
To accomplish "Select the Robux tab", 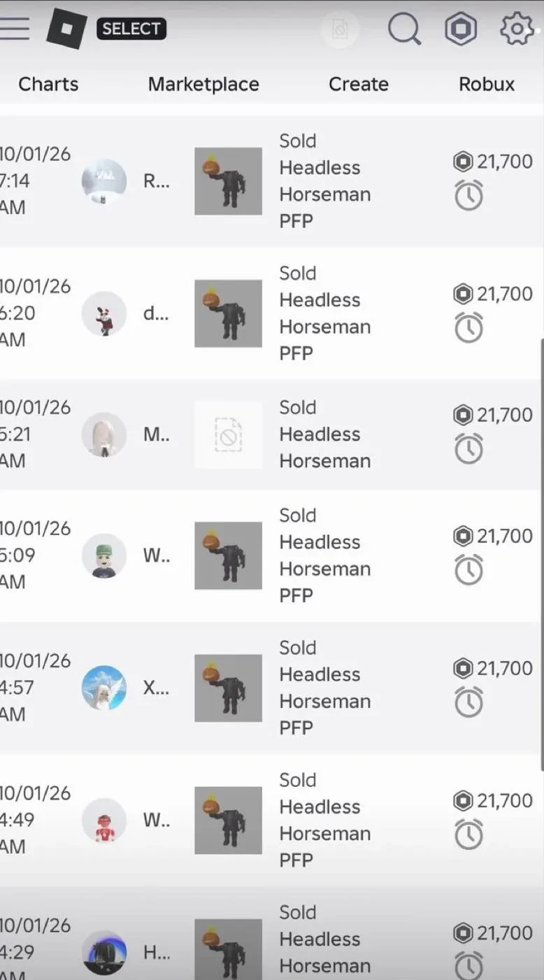I will click(x=487, y=84).
